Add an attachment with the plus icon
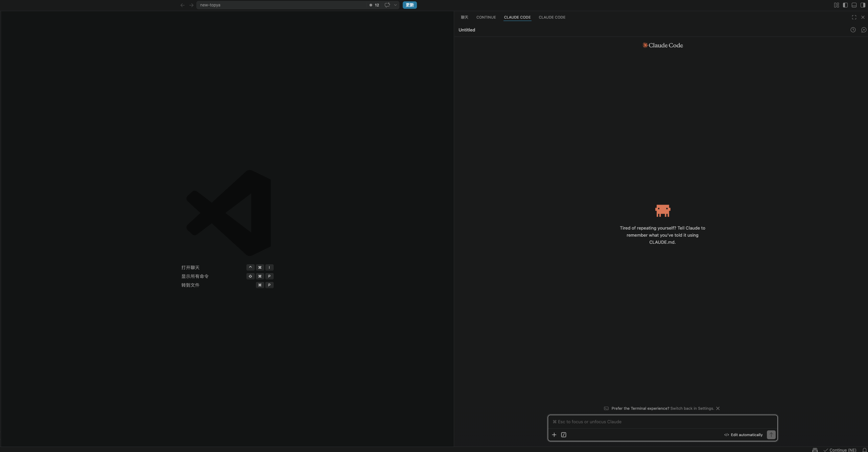 click(554, 435)
